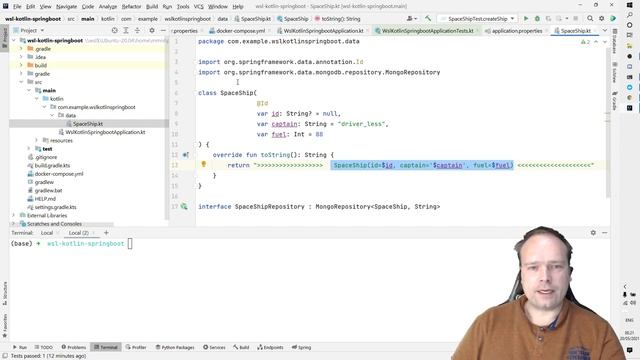The image size is (640, 360).
Task: Open the Problems tool window
Action: 74,347
